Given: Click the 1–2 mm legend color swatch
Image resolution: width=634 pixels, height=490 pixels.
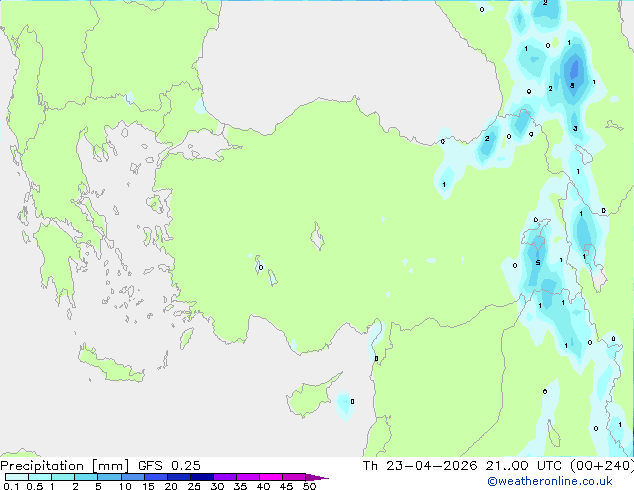Looking at the screenshot, I should pos(63,477).
